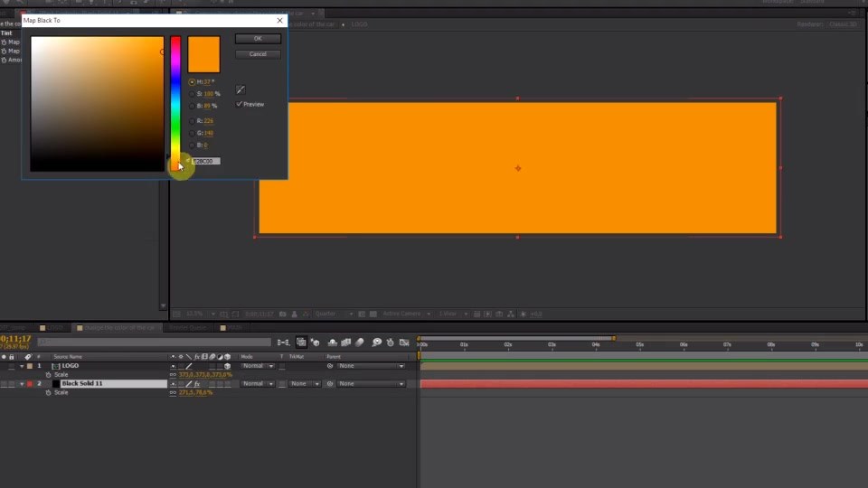Click LOGO Scale value 373,8,373,8,373,8%
Screen dimensions: 868x488
click(205, 374)
